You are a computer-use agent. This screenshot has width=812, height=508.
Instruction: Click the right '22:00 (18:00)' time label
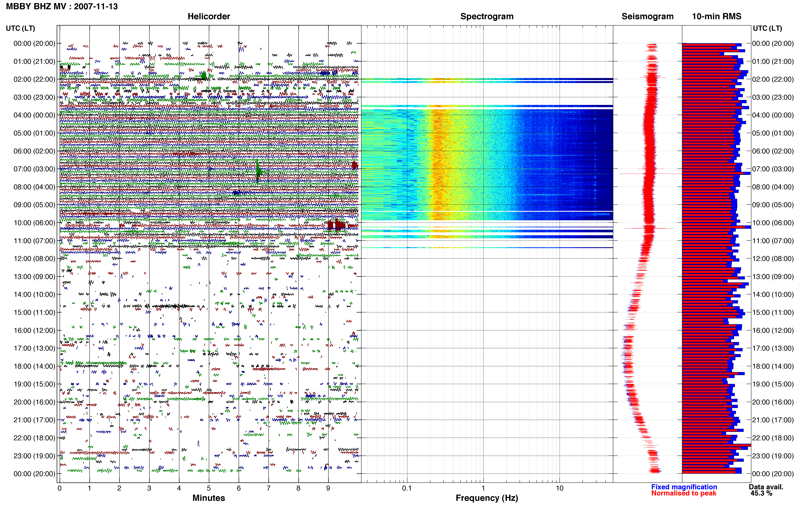click(773, 438)
